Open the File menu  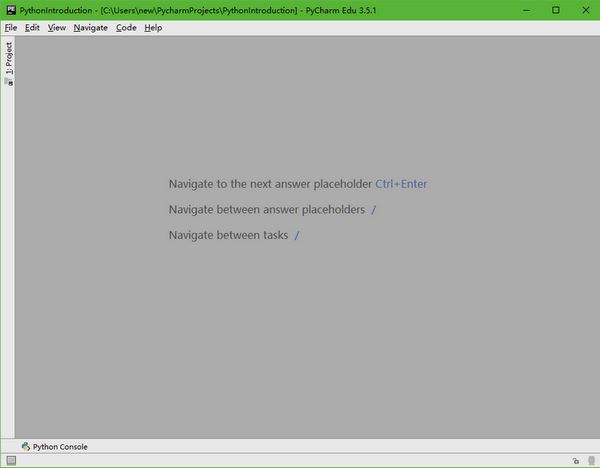(x=11, y=28)
